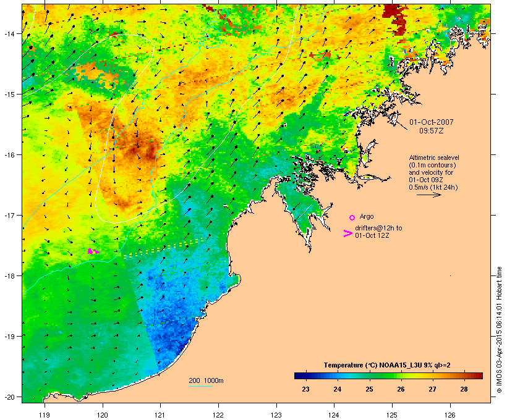
Task: Click the longitude axis label 125
Action: point(392,415)
